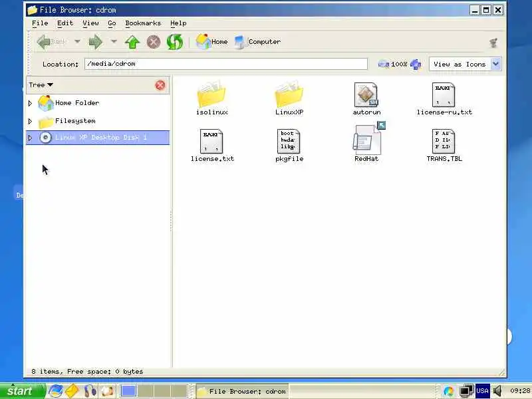Select the LinuxXP folder
Viewport: 532px width, 399px height.
tap(289, 98)
